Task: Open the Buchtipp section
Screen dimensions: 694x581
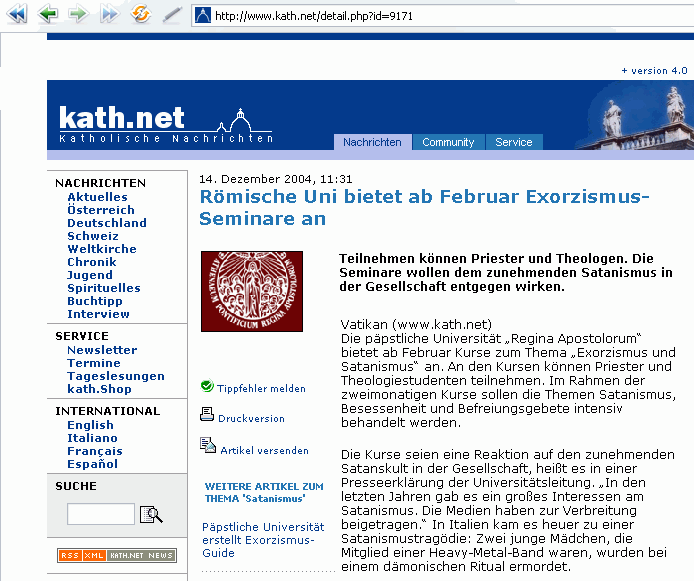Action: click(x=95, y=301)
